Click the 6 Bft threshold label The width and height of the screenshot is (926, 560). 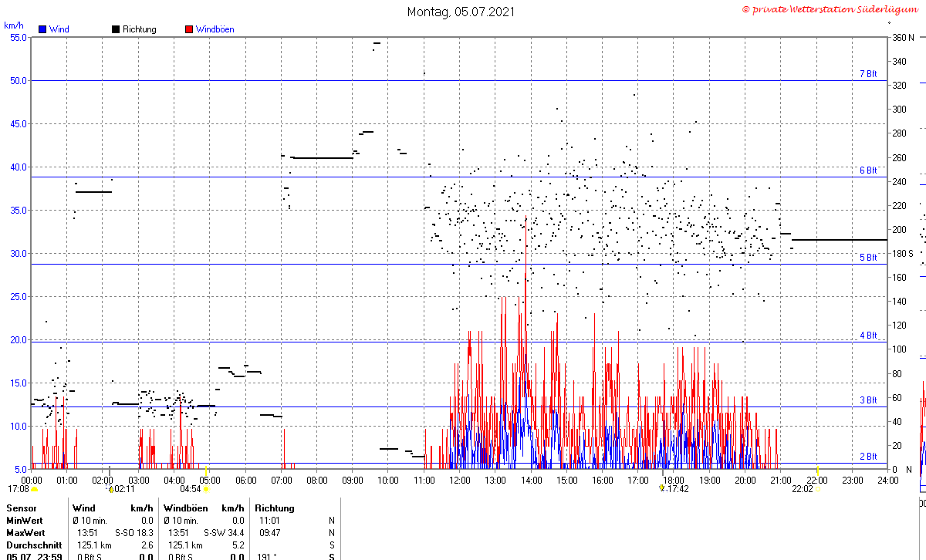pos(868,170)
